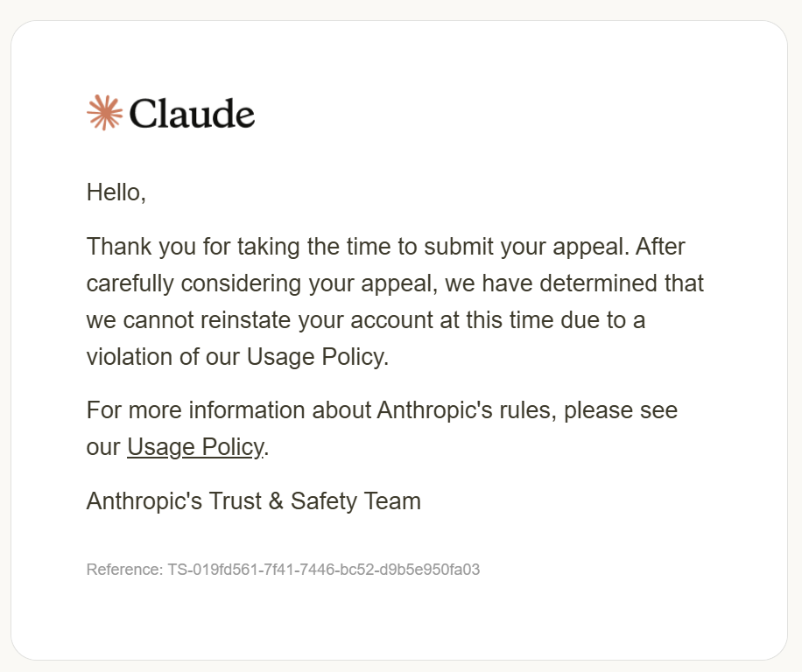Open the underlined Usage Policy link
802x672 pixels.
pos(196,447)
